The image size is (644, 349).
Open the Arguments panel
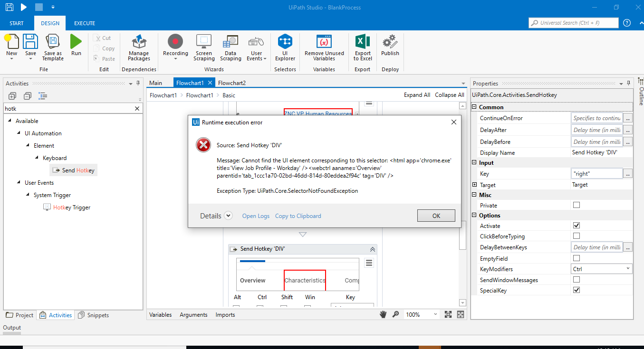(x=193, y=314)
